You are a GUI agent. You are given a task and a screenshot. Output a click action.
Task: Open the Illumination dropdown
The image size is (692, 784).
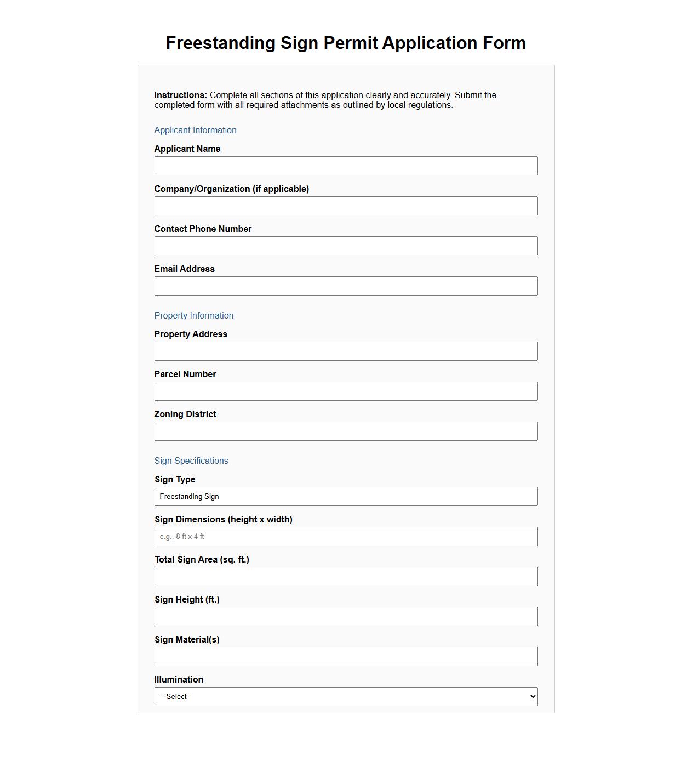346,696
